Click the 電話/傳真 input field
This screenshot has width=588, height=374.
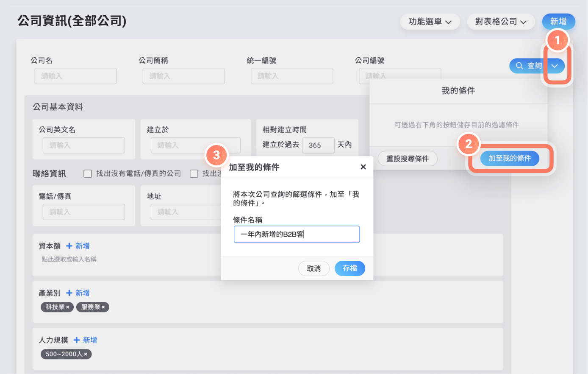(x=84, y=212)
